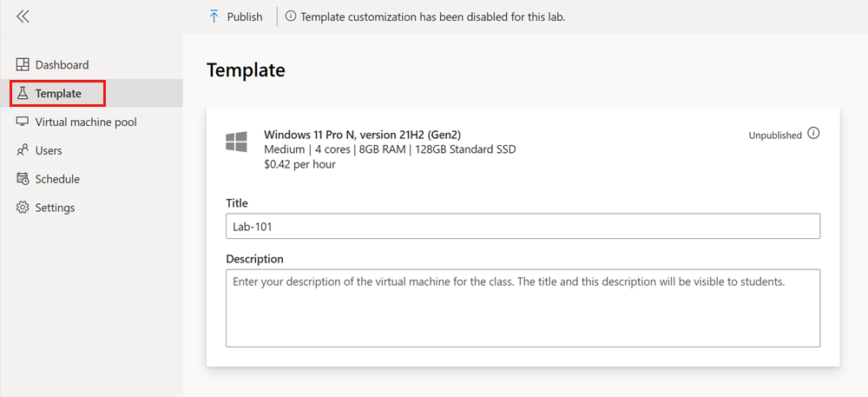Click the Users people icon
The image size is (868, 397).
coord(23,150)
